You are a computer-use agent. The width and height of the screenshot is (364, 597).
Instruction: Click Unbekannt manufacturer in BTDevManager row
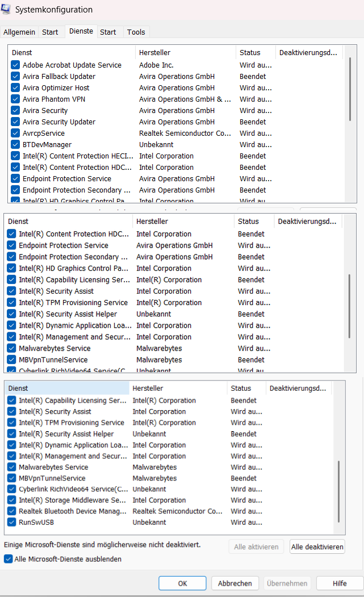click(156, 145)
